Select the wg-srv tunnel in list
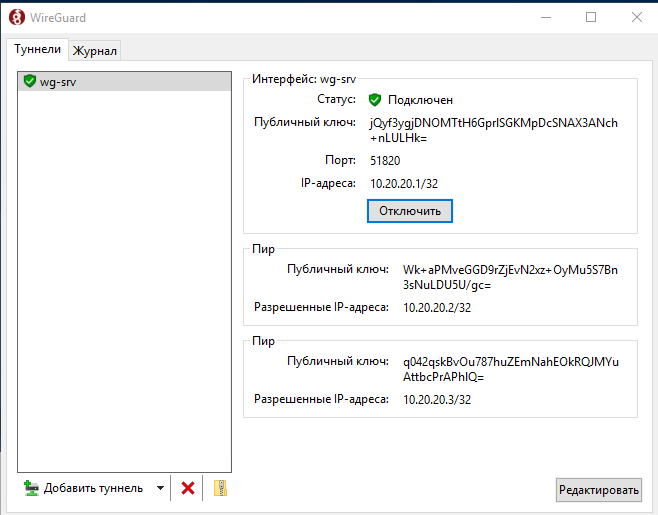This screenshot has width=658, height=515. pyautogui.click(x=125, y=81)
